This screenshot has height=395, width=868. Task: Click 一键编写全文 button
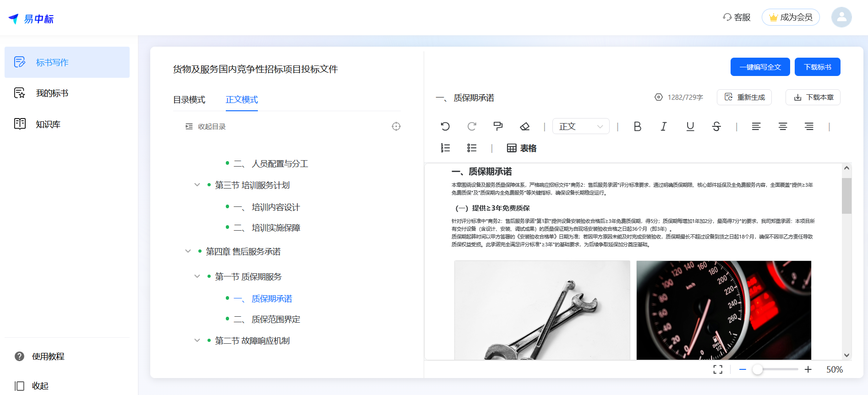[x=760, y=67]
